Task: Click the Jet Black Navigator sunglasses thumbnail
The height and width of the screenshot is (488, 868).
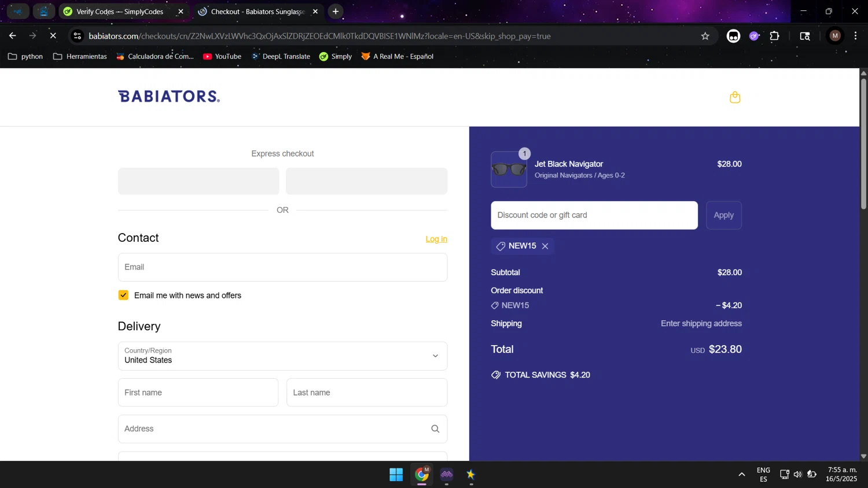Action: coord(509,169)
